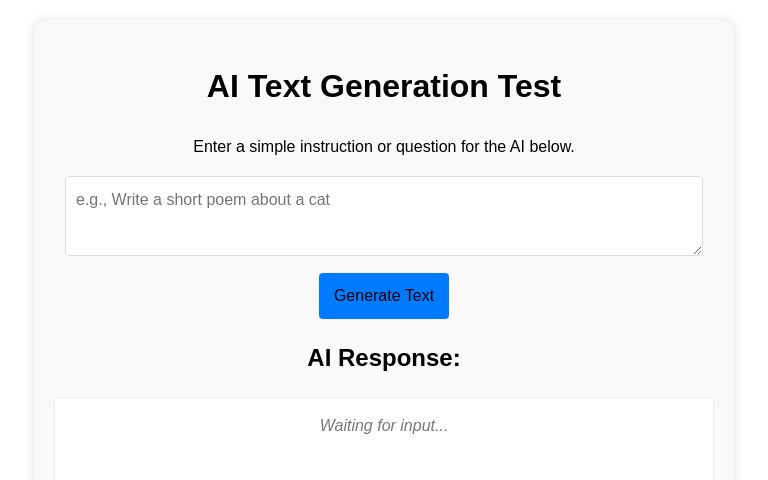Click inside the AI response output box

pos(384,455)
